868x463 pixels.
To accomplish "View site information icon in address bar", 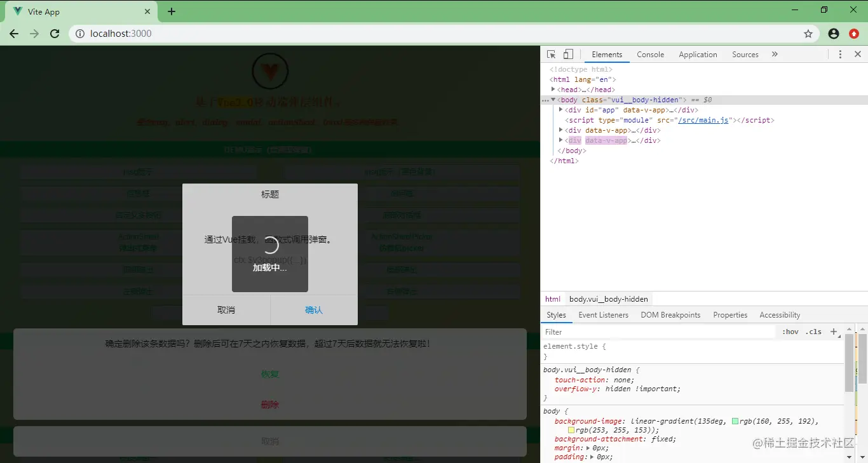I will coord(80,34).
